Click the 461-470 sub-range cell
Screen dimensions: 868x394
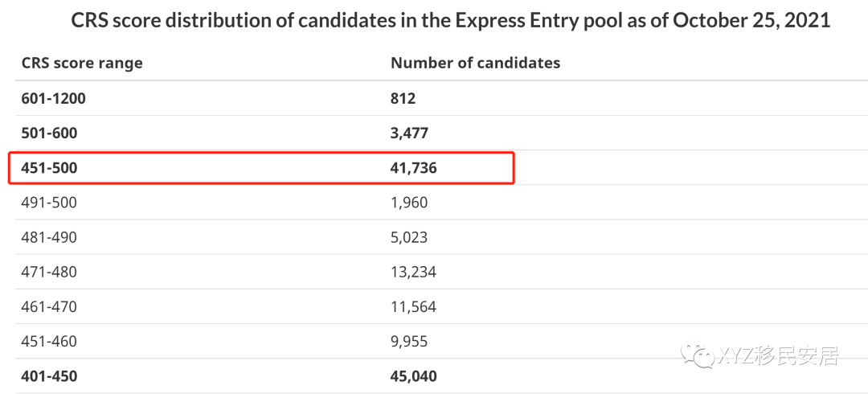49,306
